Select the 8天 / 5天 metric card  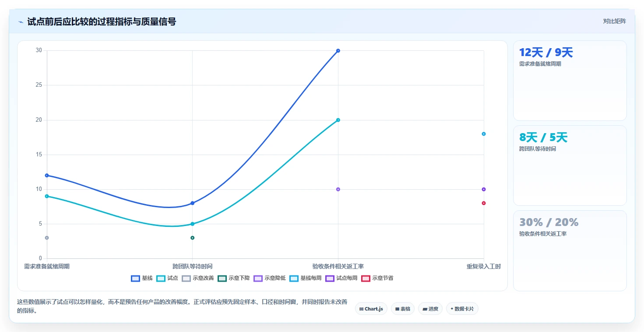click(570, 166)
